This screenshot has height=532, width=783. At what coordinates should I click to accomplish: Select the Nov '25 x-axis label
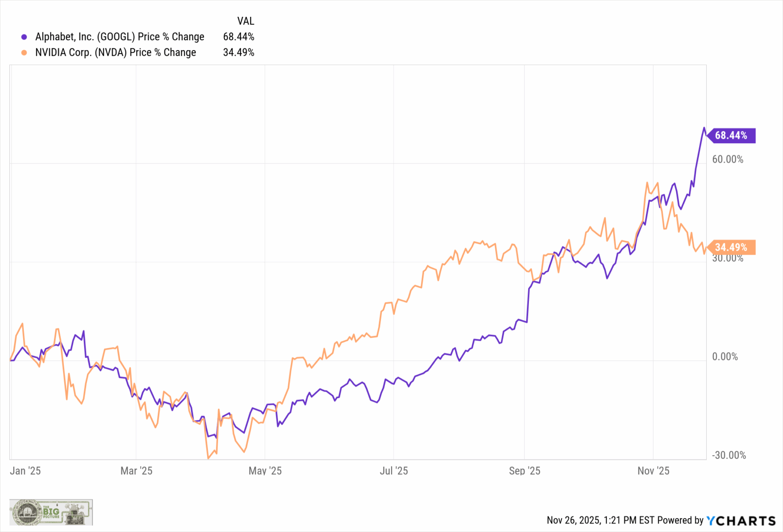point(653,471)
